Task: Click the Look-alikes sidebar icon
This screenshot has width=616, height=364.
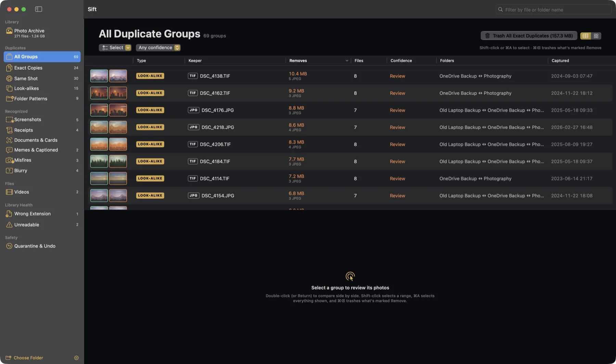Action: (x=9, y=88)
